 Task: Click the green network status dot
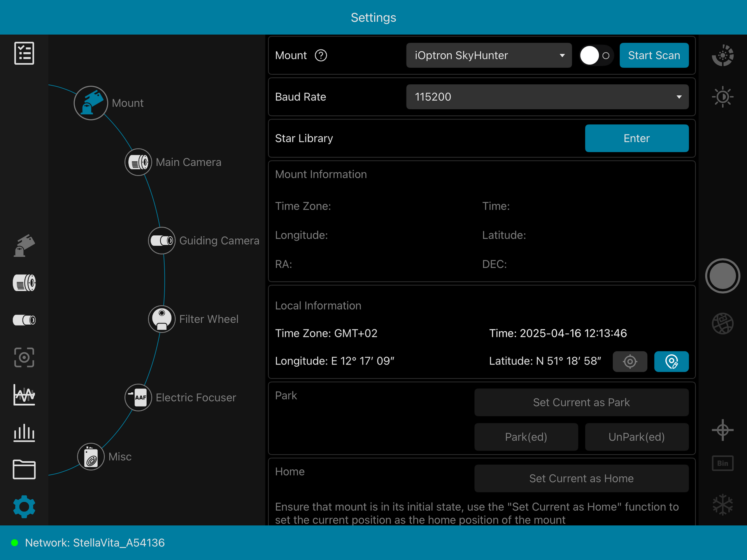pyautogui.click(x=15, y=543)
